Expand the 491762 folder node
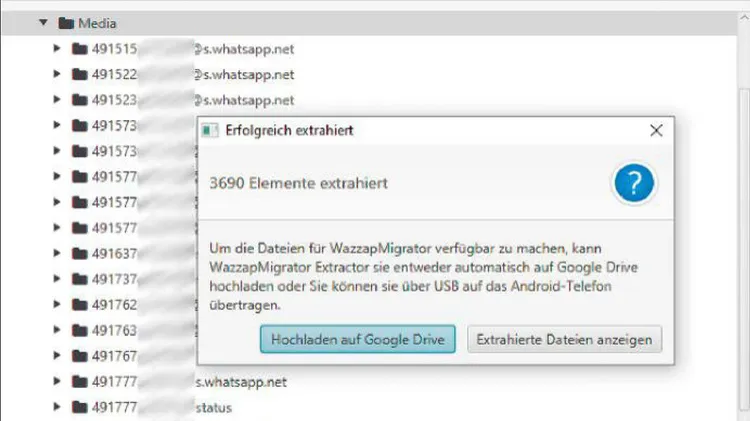This screenshot has width=750, height=421. click(57, 304)
